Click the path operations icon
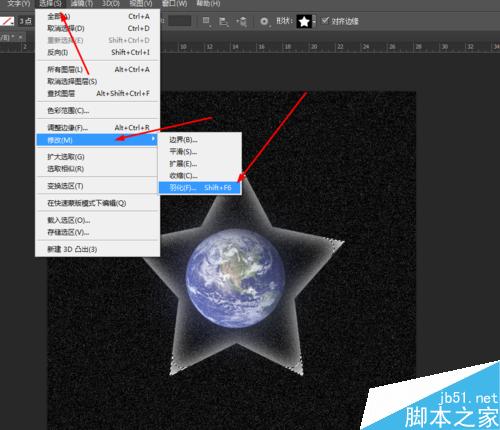Viewport: 500px width, 430px height. coord(206,21)
